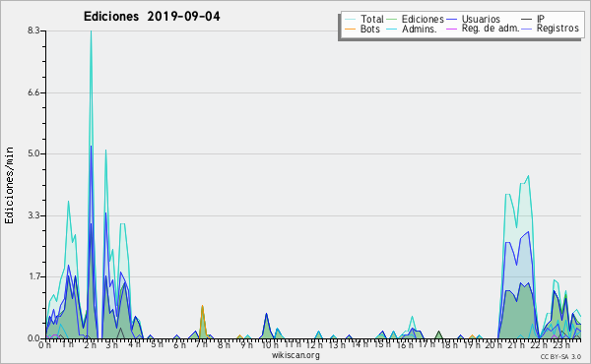Click the '20 h' x-axis label

[x=493, y=344]
